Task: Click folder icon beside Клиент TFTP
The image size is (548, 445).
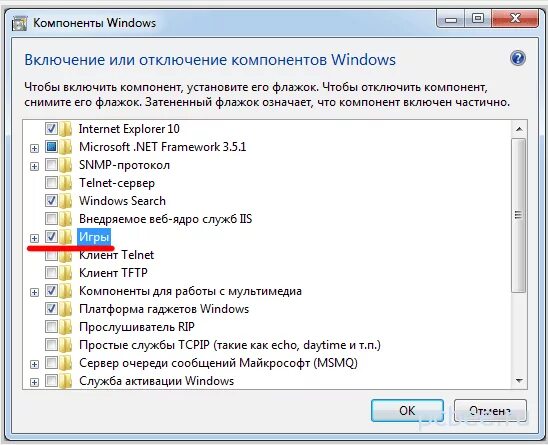Action: pos(66,273)
